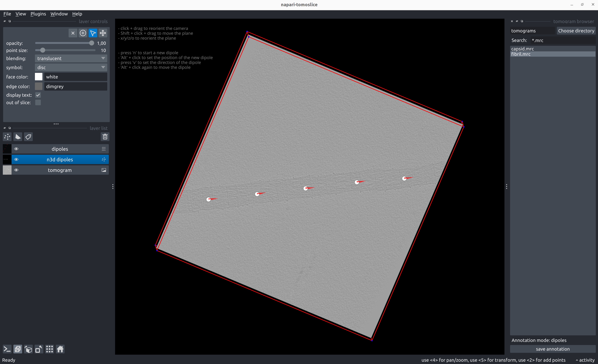Click the leftmost dipole point marker
The height and width of the screenshot is (364, 598).
tap(208, 199)
